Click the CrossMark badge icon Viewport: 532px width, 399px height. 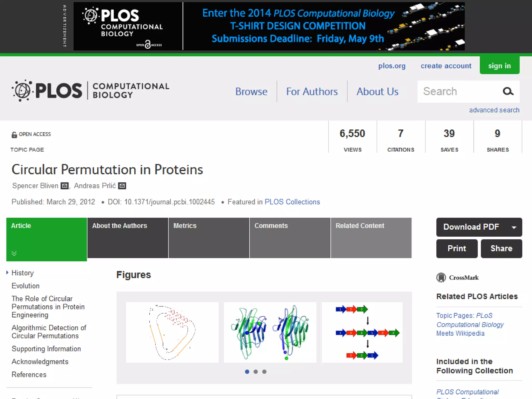tap(441, 277)
